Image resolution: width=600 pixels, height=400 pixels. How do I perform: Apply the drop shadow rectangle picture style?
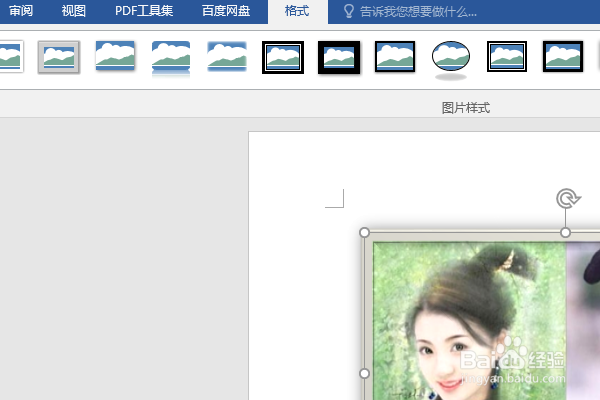pyautogui.click(x=115, y=56)
